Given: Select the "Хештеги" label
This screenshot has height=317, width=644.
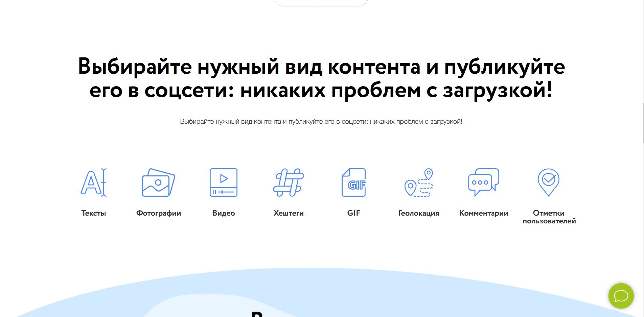Looking at the screenshot, I should [x=289, y=213].
